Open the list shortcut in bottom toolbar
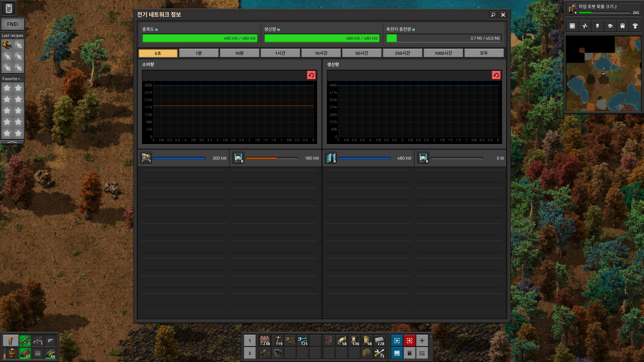Screen dimensions: 644x362 tap(422, 353)
